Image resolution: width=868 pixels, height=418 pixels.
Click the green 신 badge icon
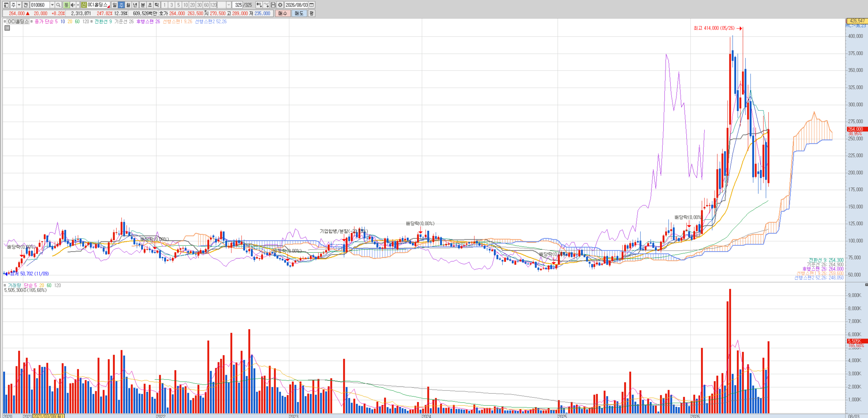point(84,5)
